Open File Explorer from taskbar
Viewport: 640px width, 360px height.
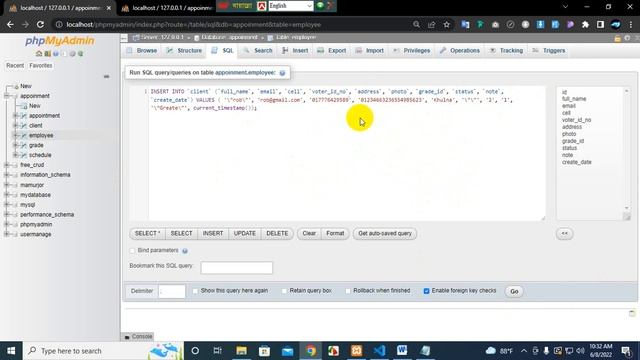[x=242, y=351]
